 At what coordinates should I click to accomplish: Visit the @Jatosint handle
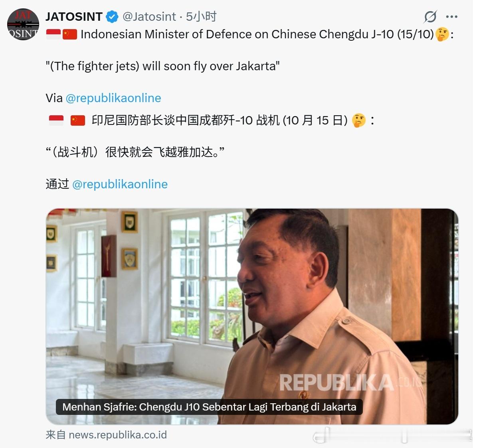coord(149,17)
